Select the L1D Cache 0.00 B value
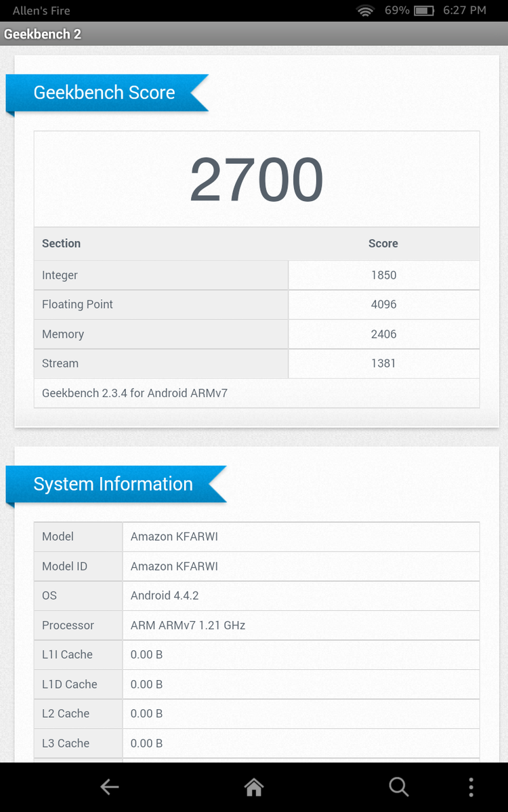Screen dimensions: 508x812 [x=146, y=684]
